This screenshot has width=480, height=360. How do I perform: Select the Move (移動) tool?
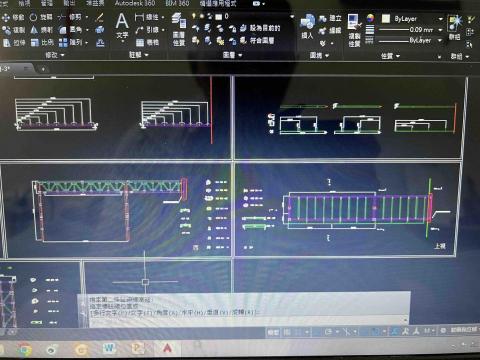point(13,17)
